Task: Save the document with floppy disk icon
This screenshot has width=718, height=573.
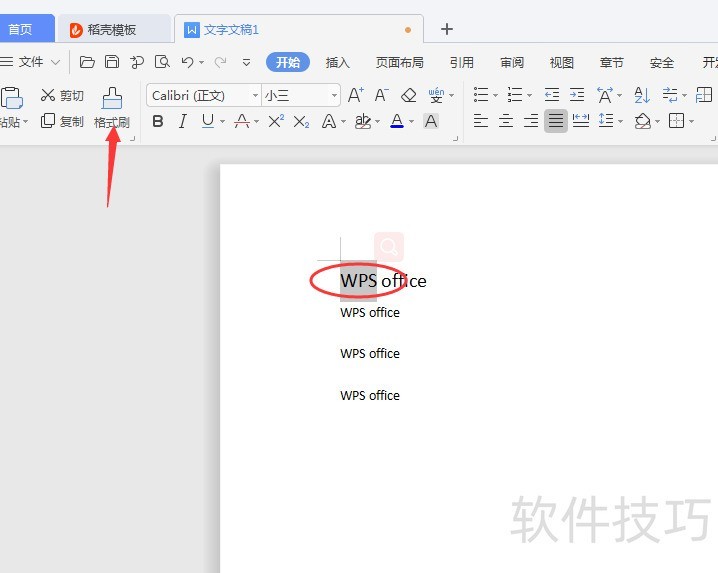Action: [x=112, y=62]
